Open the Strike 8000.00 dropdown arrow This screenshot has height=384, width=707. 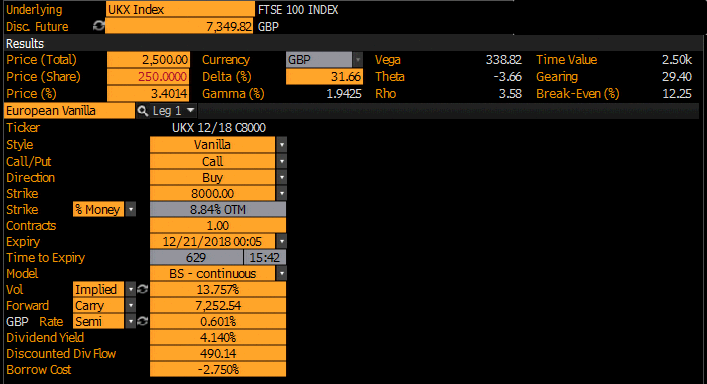[281, 193]
